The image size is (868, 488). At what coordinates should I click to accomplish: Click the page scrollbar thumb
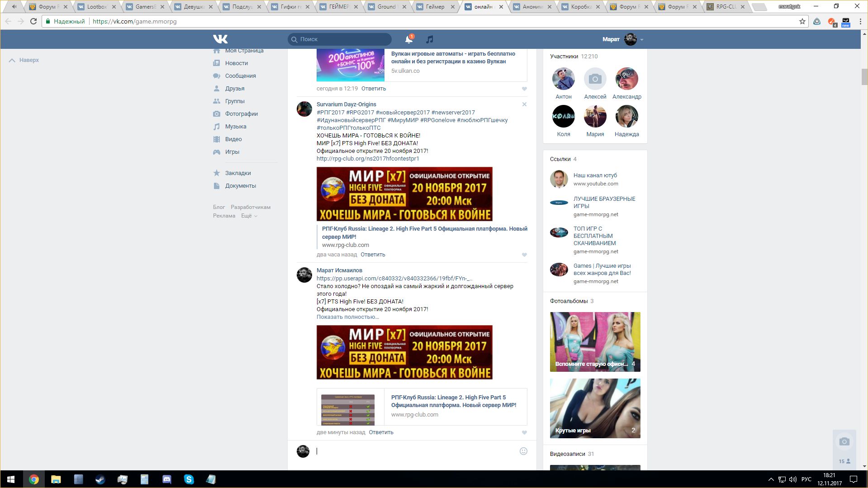tap(864, 77)
